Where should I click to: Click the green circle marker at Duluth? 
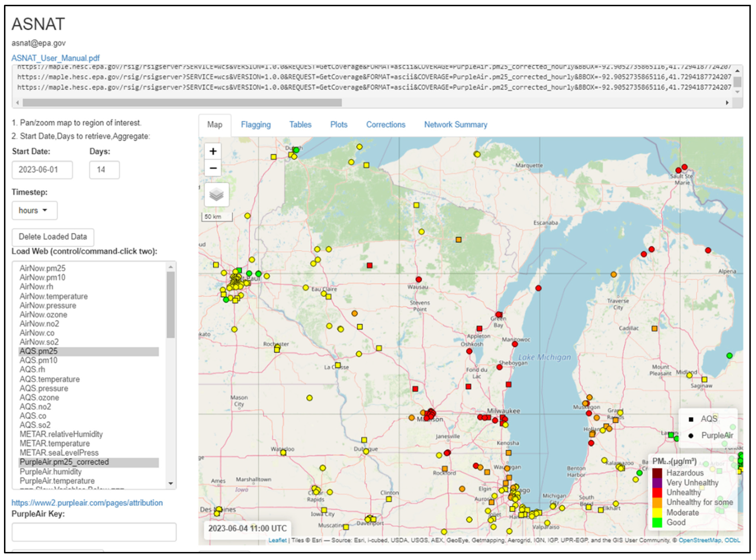coord(296,150)
